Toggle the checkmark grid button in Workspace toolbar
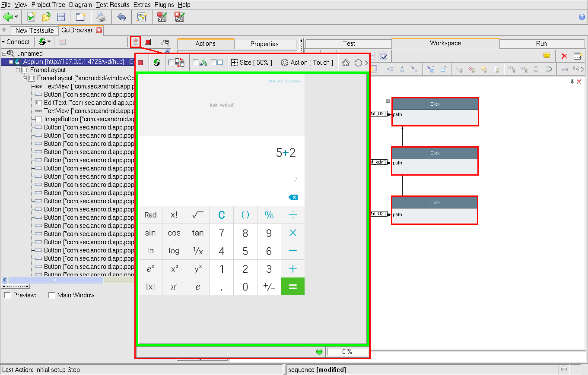Image resolution: width=588 pixels, height=375 pixels. click(384, 56)
